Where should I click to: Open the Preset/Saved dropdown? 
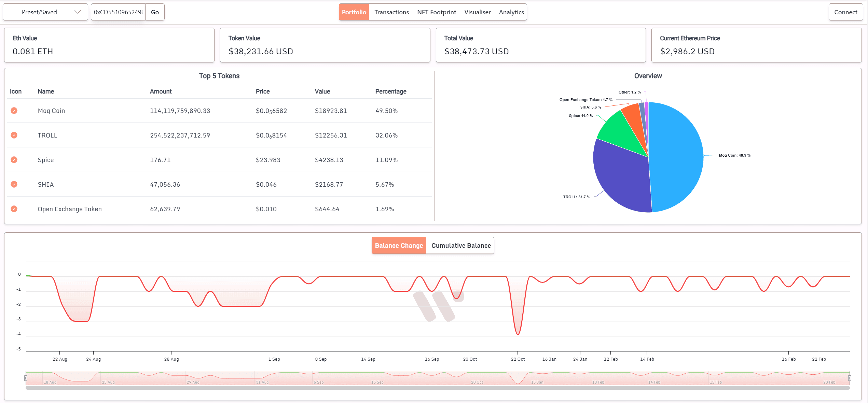pos(45,12)
